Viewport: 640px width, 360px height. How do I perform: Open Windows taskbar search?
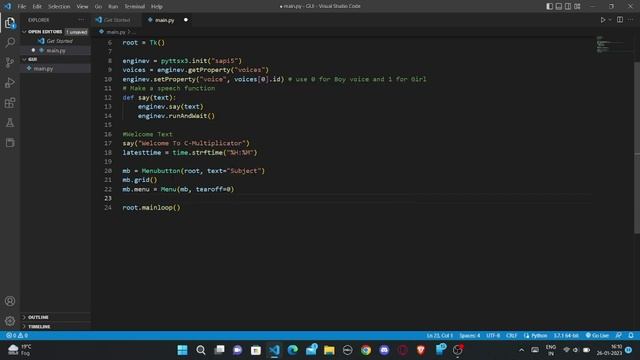(x=201, y=350)
